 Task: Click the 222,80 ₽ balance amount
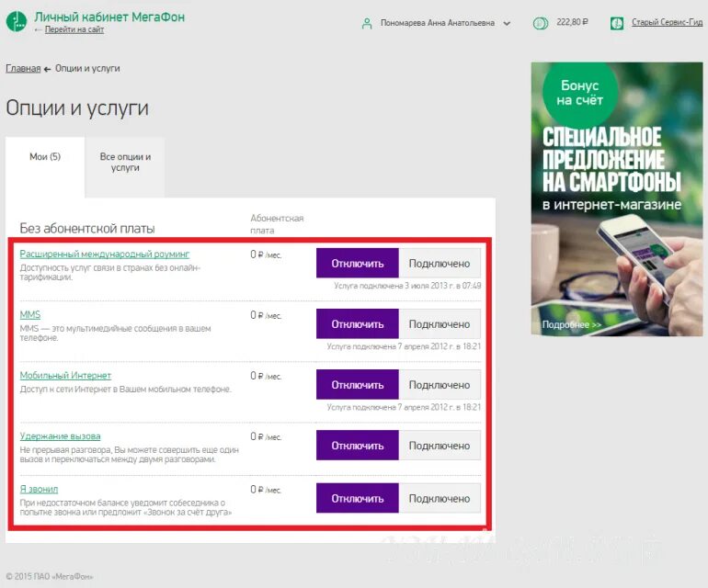572,22
